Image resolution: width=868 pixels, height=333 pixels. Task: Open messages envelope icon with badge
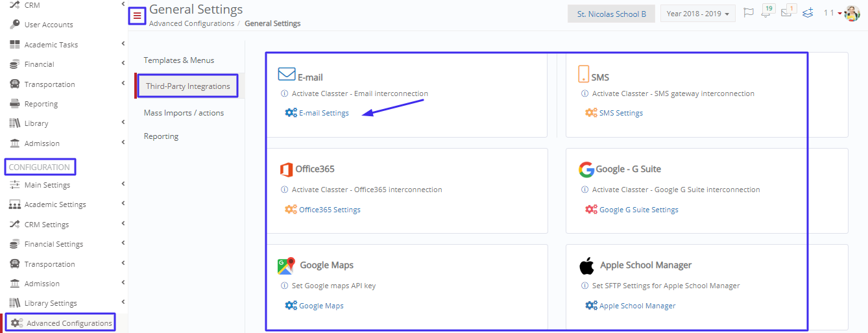click(x=788, y=12)
